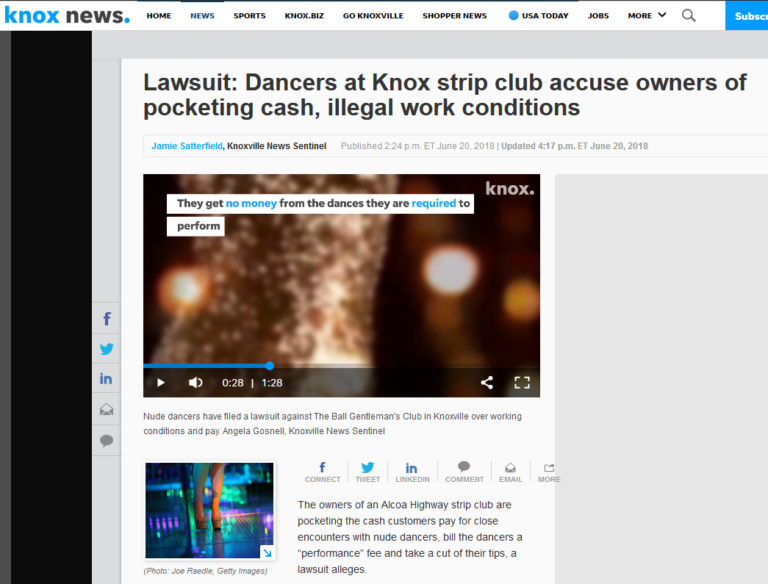Open GO KNOXVILLE section
Viewport: 768px width, 584px height.
point(373,16)
